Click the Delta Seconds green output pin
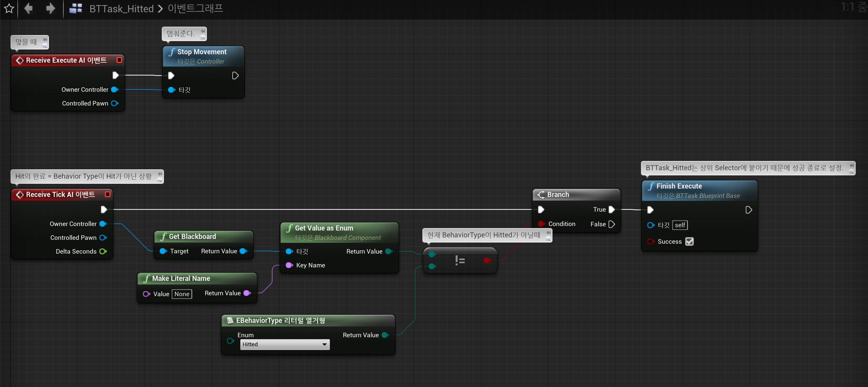This screenshot has width=868, height=387. [103, 252]
